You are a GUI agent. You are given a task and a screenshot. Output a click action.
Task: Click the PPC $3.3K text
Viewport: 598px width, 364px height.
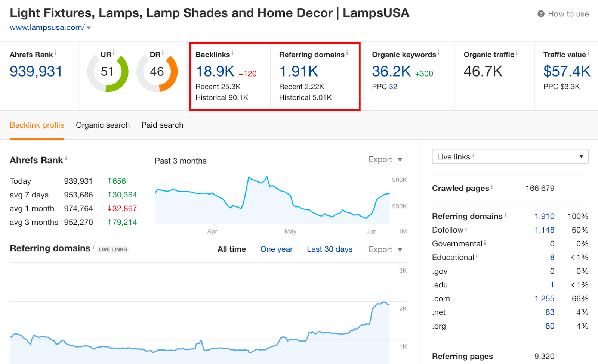tap(562, 87)
